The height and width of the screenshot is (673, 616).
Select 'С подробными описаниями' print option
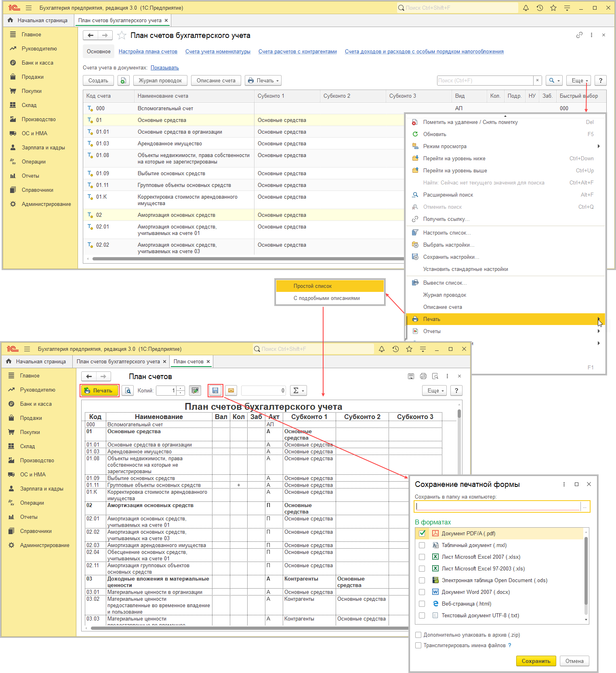(330, 298)
